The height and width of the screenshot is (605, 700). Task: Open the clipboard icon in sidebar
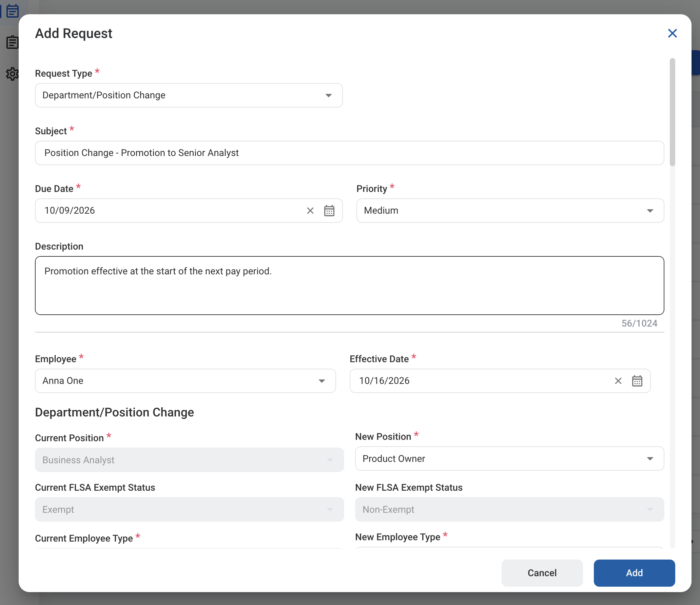click(x=12, y=42)
